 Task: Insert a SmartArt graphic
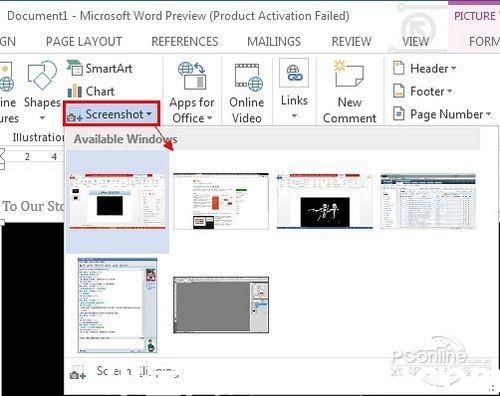(100, 68)
